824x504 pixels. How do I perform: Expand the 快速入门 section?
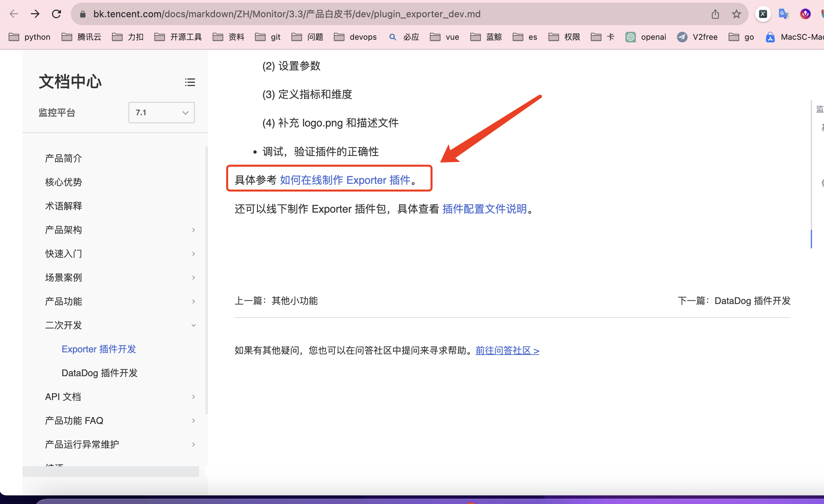(x=193, y=254)
